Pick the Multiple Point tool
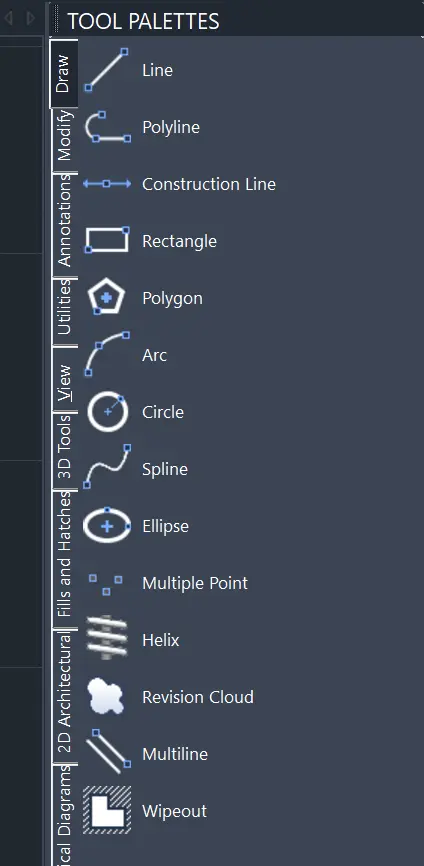Screen dimensions: 424x866 tap(106, 584)
